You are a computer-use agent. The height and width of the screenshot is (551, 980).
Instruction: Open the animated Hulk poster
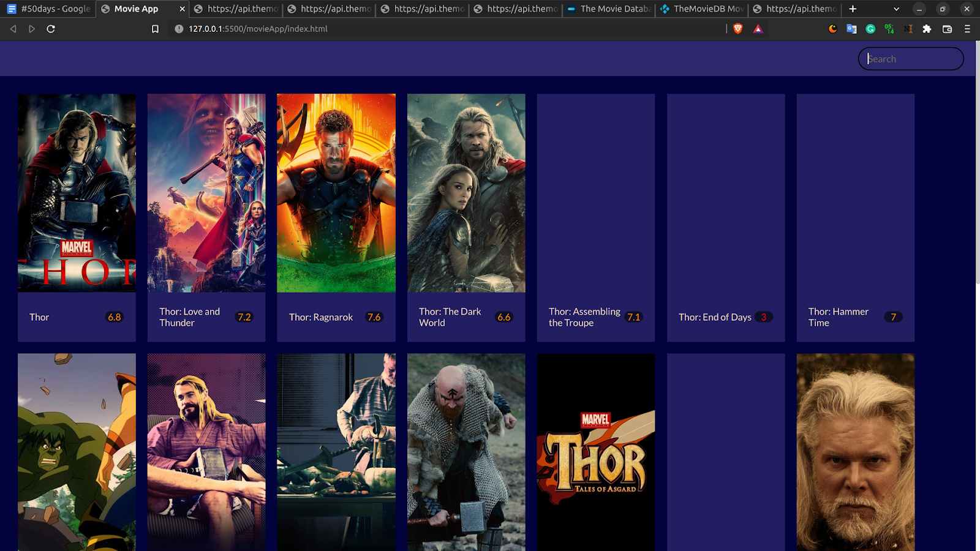coord(77,452)
